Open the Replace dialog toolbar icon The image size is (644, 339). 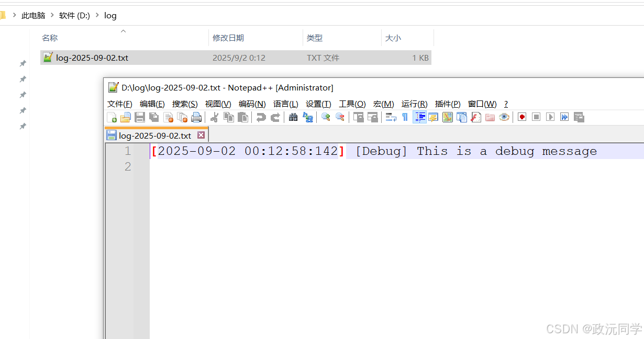pos(308,117)
